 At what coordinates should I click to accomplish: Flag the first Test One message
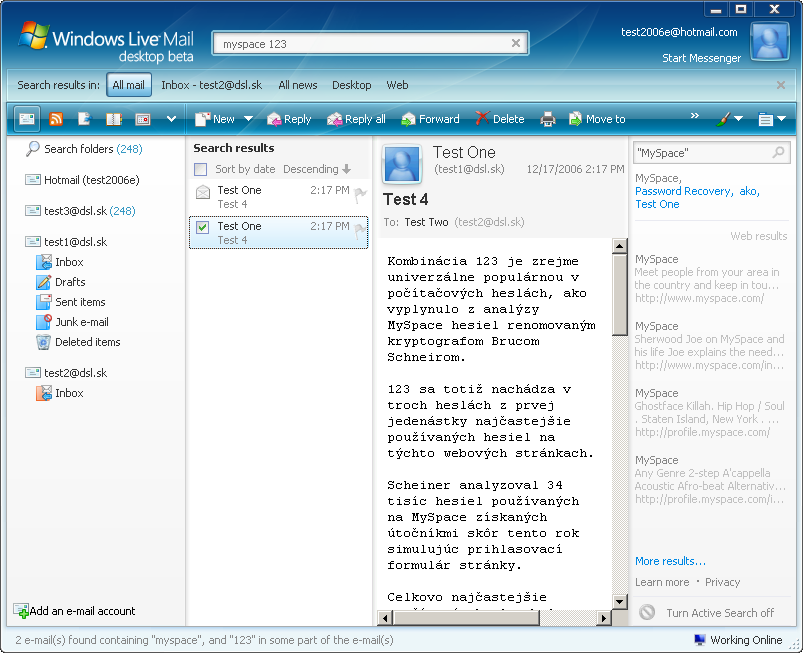click(360, 194)
